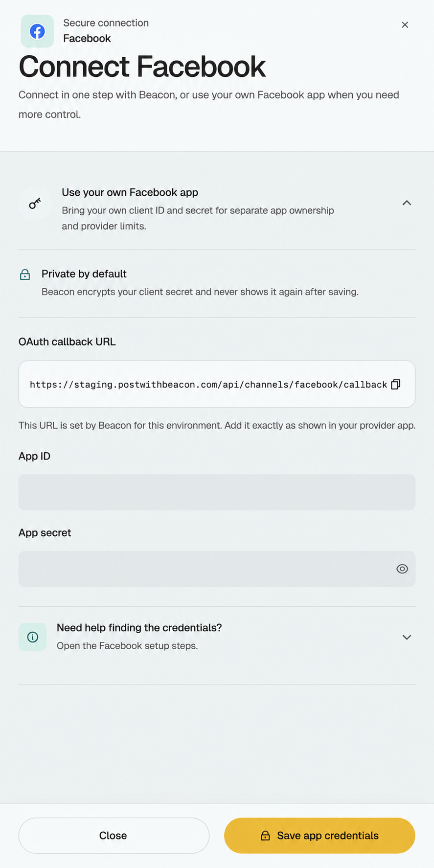Click Save app credentials button

point(320,836)
